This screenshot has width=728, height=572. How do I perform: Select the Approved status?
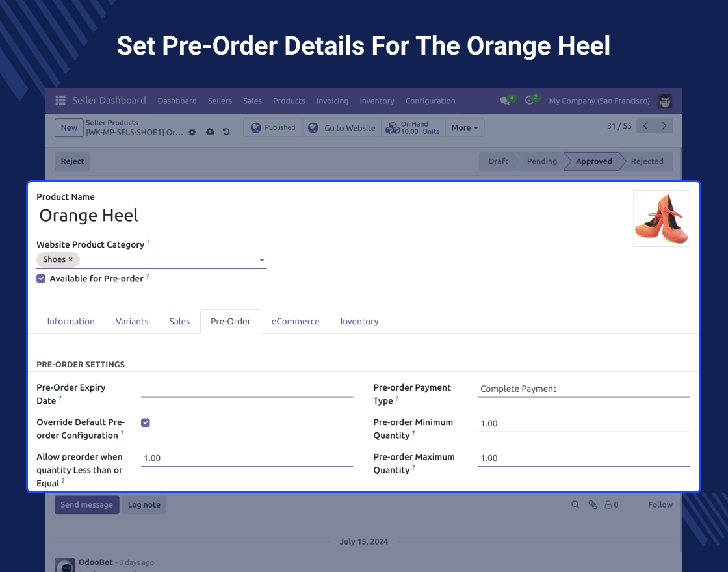point(594,161)
